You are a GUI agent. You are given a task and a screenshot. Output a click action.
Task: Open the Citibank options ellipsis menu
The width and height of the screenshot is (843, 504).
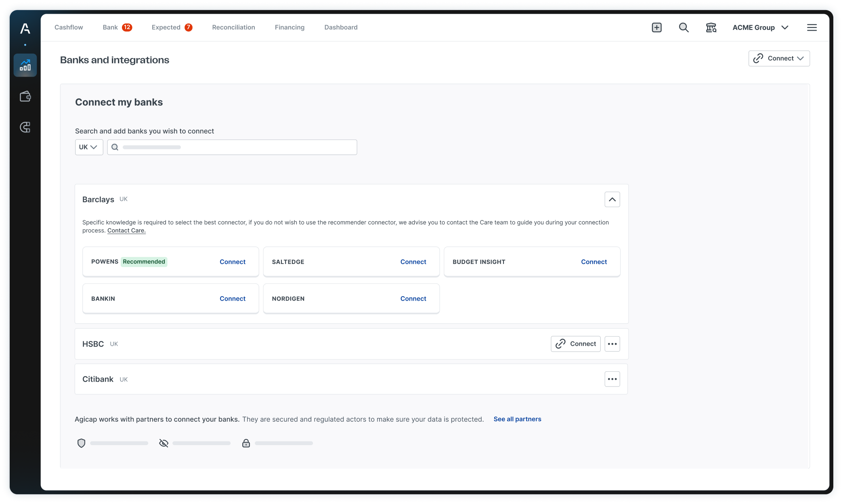(x=612, y=379)
